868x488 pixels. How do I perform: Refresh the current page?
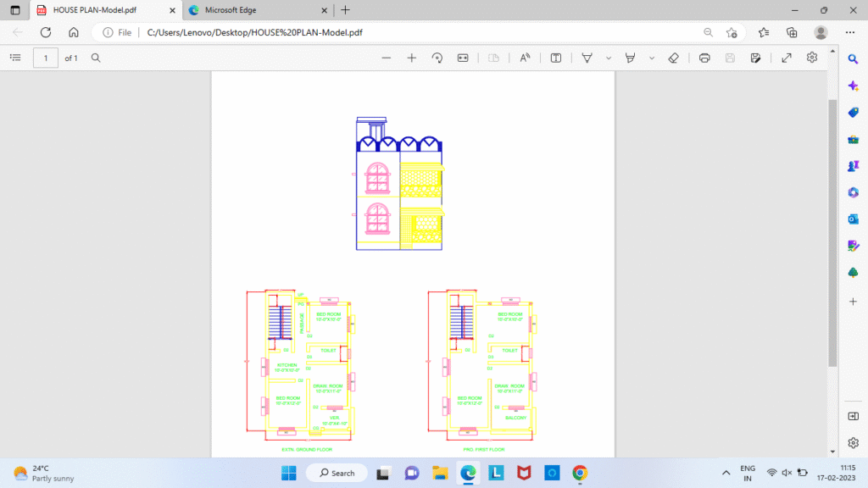46,32
